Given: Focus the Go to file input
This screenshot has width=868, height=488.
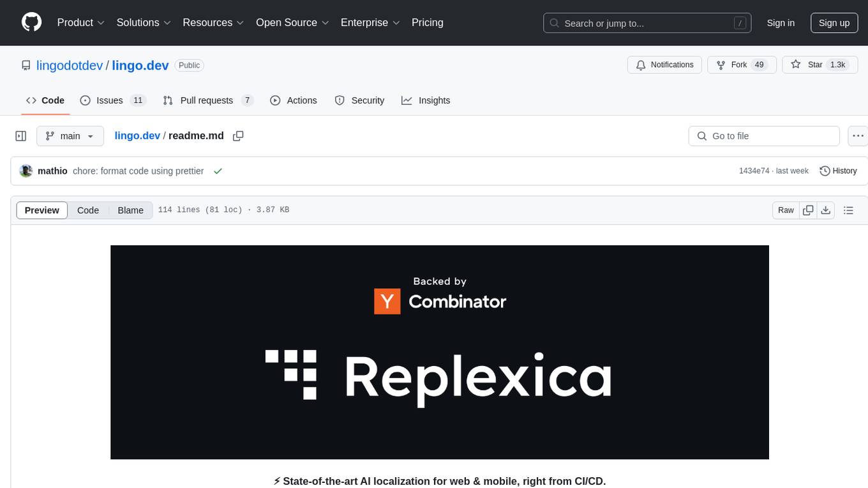Looking at the screenshot, I should coord(764,136).
